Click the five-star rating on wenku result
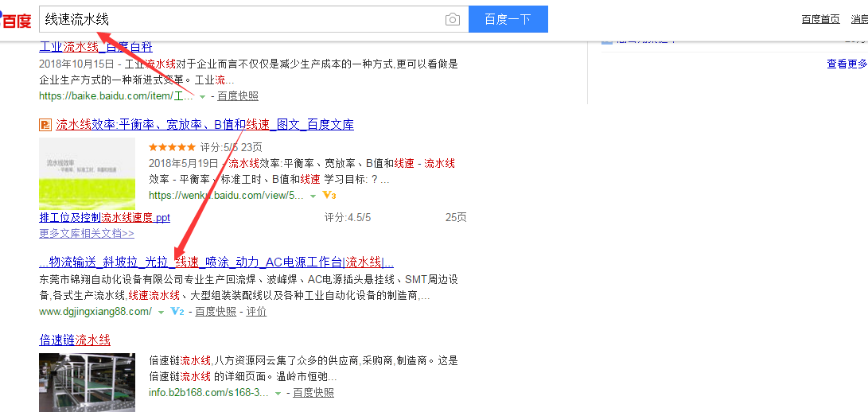This screenshot has height=412, width=868. click(x=172, y=147)
